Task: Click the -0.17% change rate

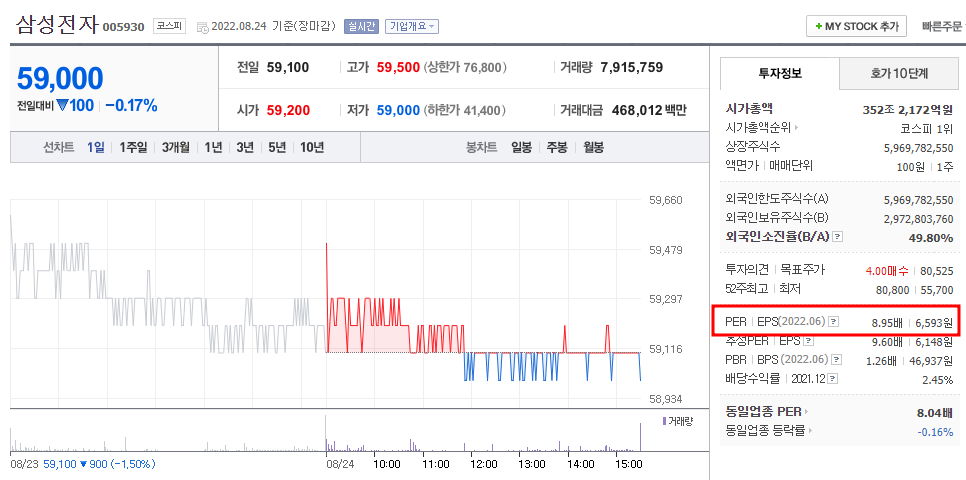Action: (131, 105)
